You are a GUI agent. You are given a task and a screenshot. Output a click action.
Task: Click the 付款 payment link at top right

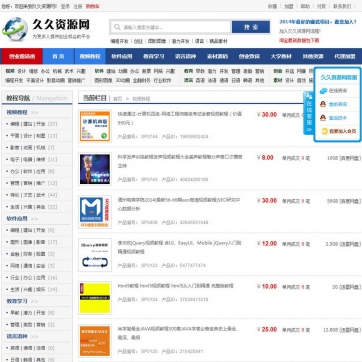click(321, 6)
